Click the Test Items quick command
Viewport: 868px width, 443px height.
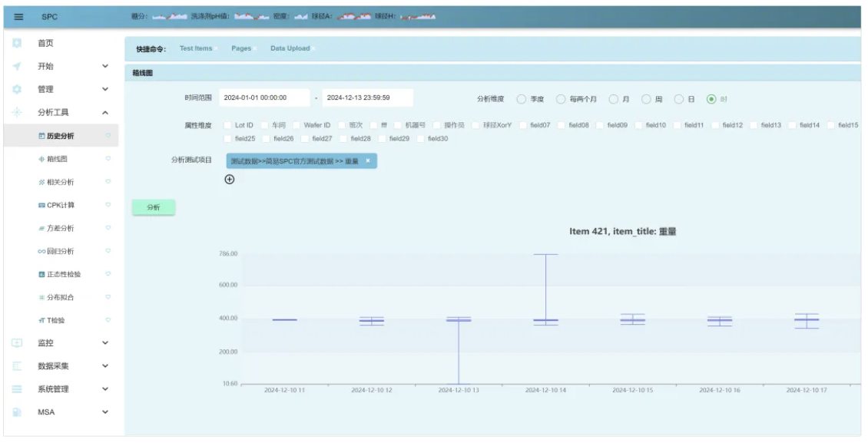[196, 48]
